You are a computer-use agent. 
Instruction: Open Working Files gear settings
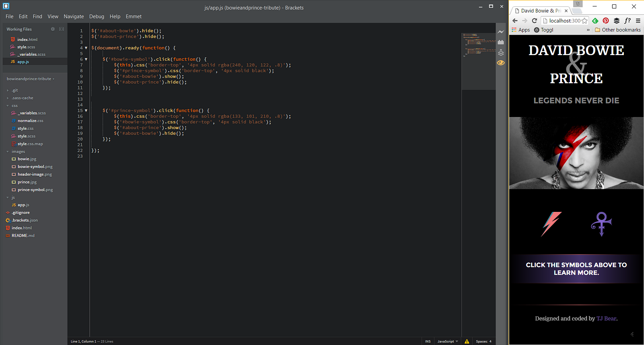pyautogui.click(x=53, y=29)
